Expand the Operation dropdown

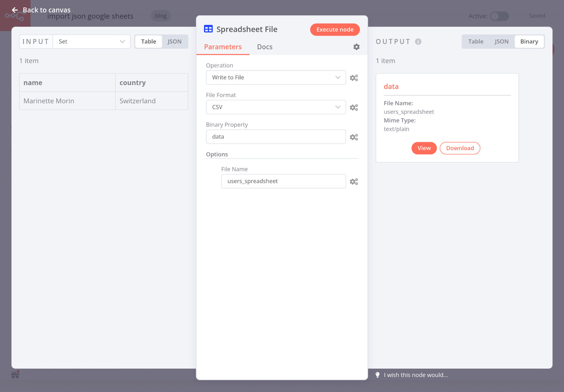pyautogui.click(x=276, y=78)
